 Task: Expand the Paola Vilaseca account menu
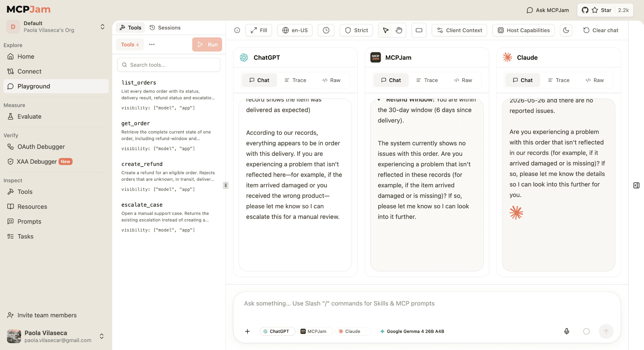point(56,336)
